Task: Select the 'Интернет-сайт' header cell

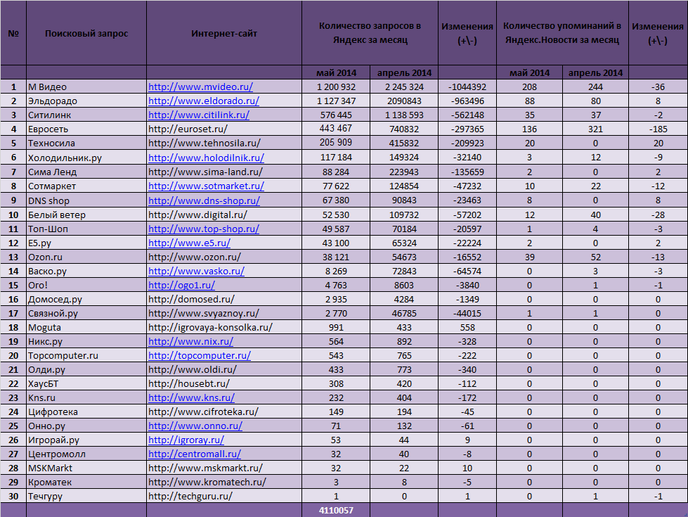Action: (x=224, y=33)
